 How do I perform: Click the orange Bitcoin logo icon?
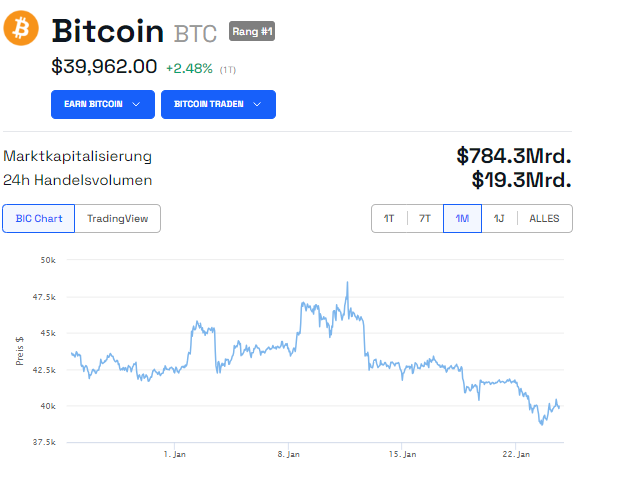pyautogui.click(x=21, y=29)
